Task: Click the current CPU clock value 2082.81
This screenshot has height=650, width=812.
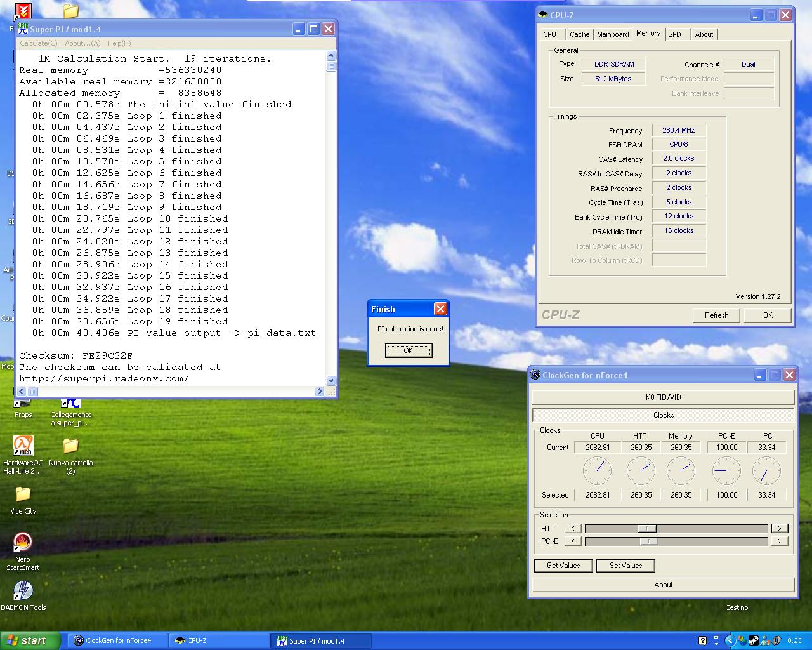Action: pyautogui.click(x=598, y=448)
